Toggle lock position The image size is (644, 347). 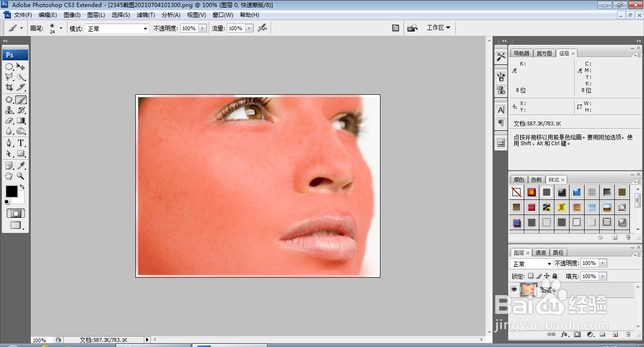[x=547, y=276]
